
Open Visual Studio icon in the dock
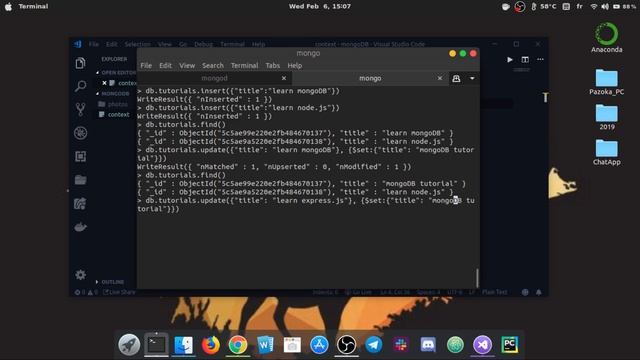click(482, 345)
